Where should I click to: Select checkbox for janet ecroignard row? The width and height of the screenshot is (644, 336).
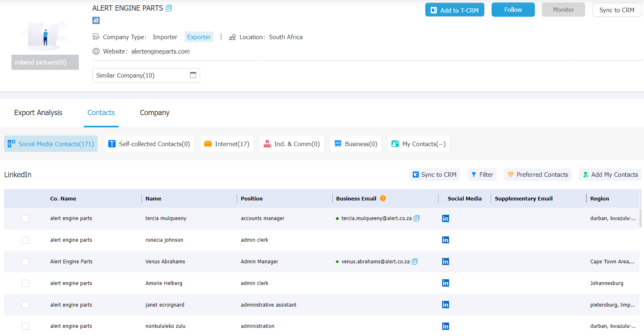point(25,305)
